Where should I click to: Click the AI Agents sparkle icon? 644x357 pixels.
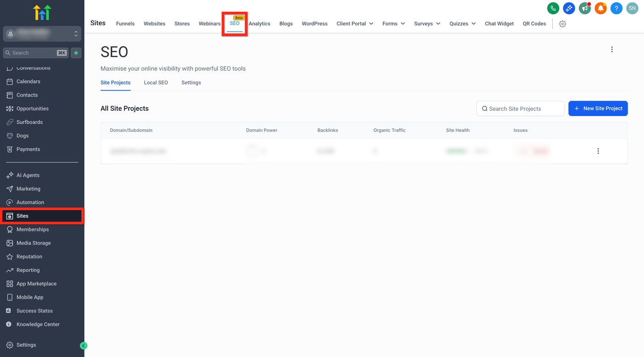(10, 175)
